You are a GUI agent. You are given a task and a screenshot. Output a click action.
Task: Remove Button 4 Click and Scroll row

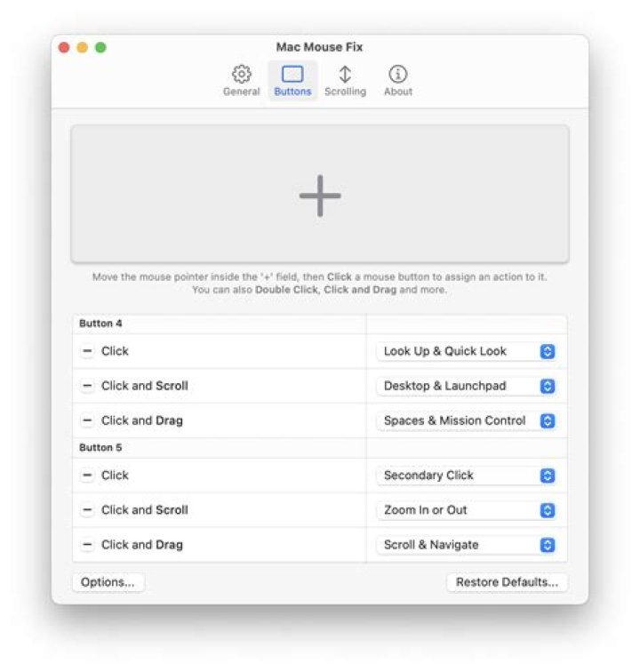point(87,386)
